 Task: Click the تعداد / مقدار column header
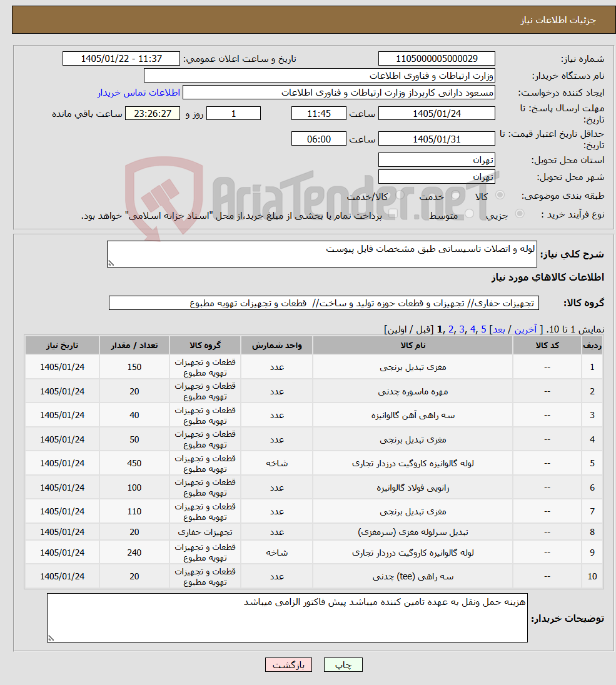(134, 345)
